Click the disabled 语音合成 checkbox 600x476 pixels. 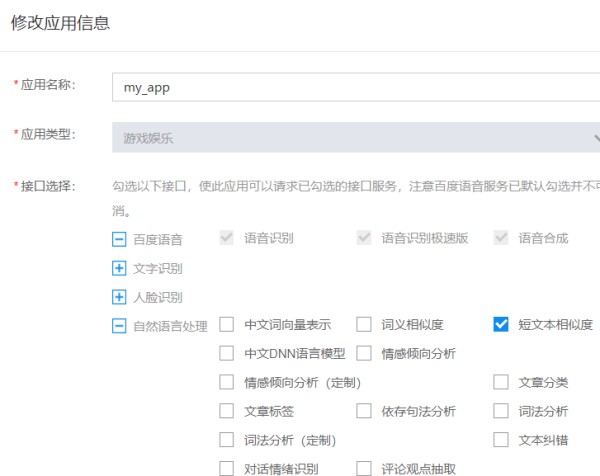[x=501, y=238]
